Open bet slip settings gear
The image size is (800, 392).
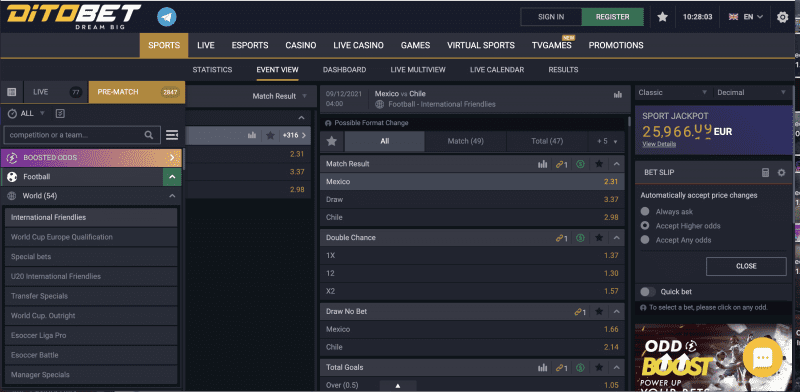tap(781, 173)
